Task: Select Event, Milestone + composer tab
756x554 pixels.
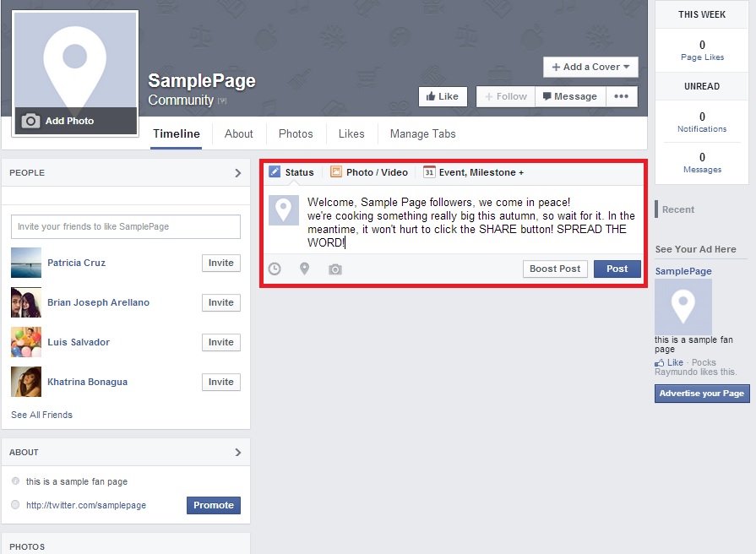Action: pos(474,172)
